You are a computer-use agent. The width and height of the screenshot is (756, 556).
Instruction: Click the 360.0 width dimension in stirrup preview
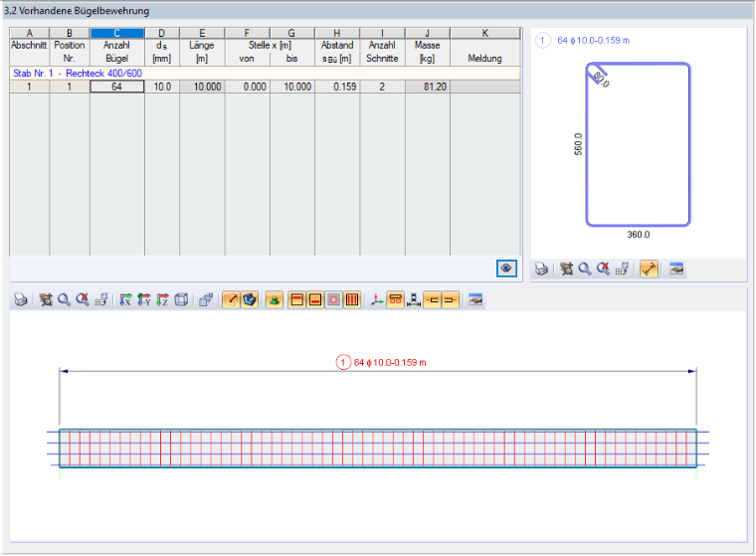click(x=638, y=235)
